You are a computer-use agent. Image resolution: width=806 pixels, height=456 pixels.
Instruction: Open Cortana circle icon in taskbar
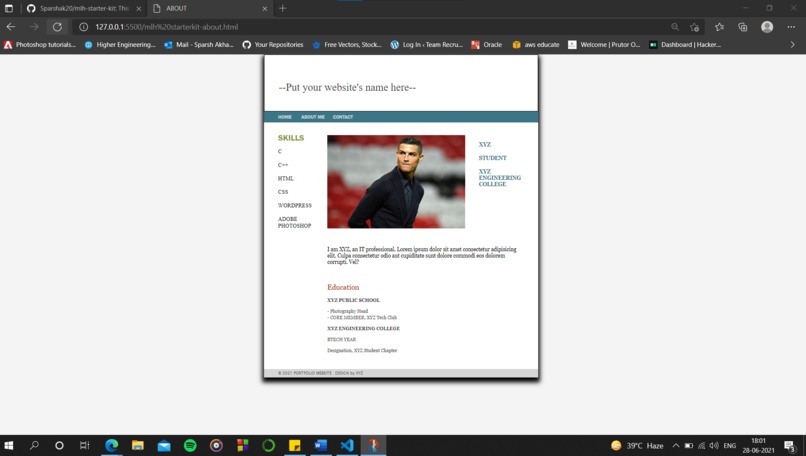[59, 445]
